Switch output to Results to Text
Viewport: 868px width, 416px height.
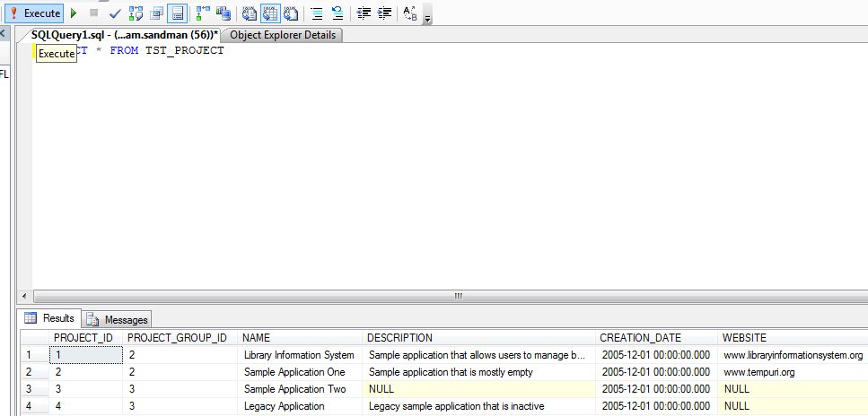(250, 13)
